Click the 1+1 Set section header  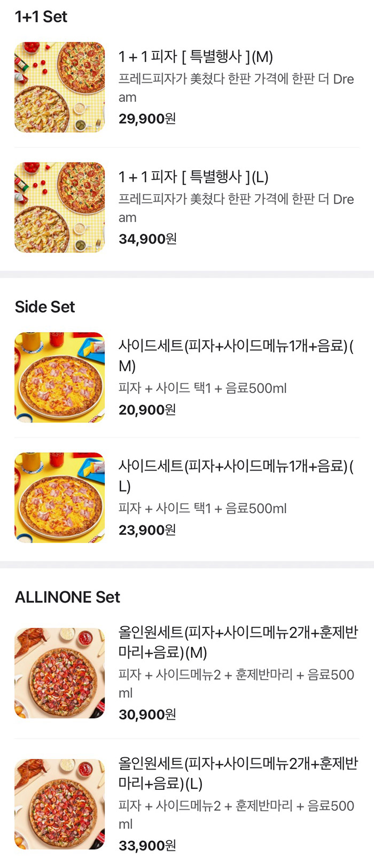[x=41, y=17]
